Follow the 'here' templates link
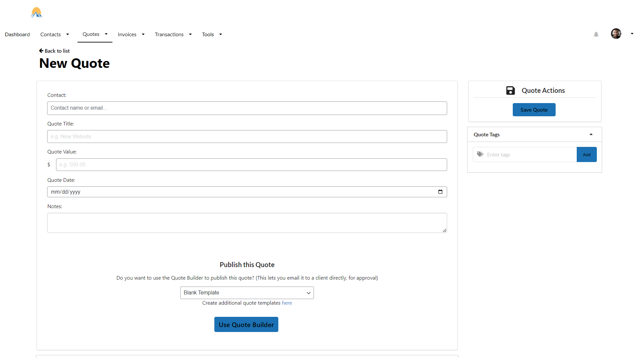644x358 pixels. [287, 303]
